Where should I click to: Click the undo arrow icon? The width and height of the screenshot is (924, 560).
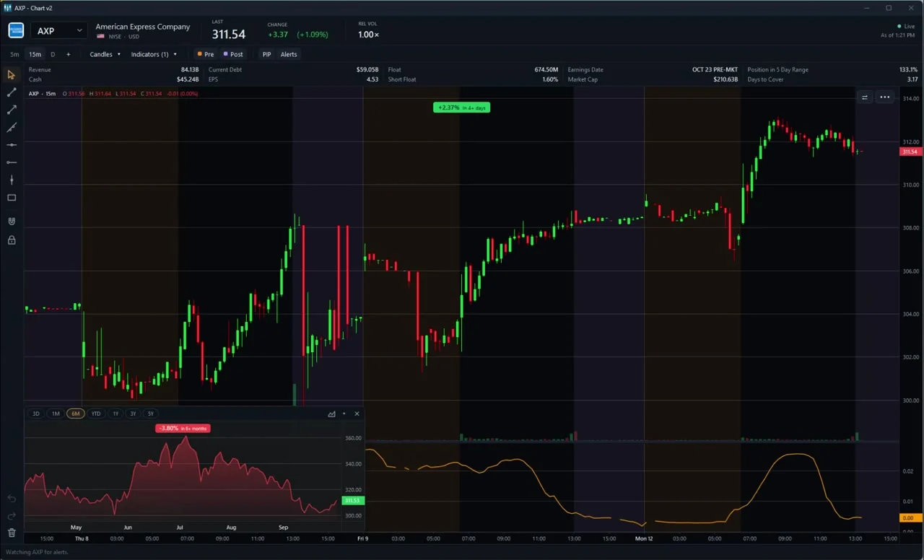(12, 499)
